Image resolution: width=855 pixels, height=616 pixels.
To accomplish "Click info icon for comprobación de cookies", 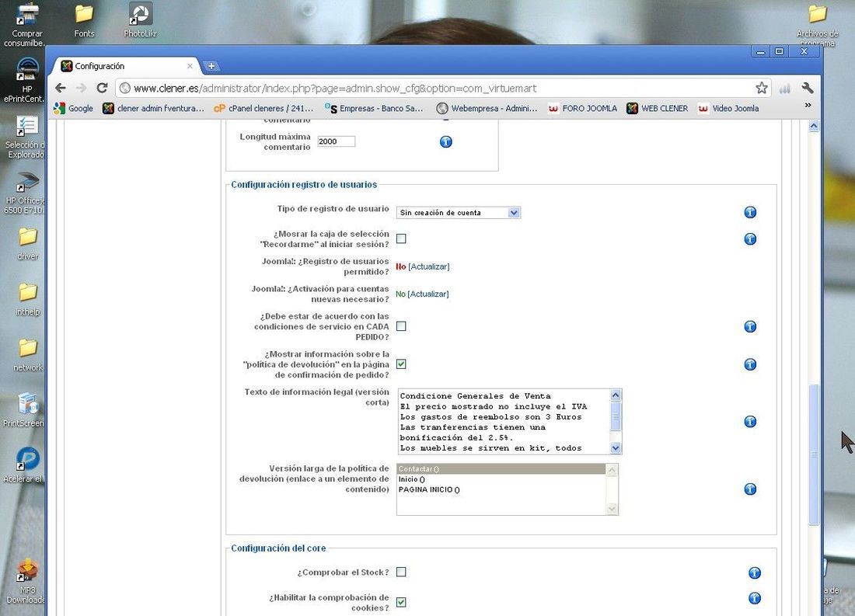I will tap(754, 598).
